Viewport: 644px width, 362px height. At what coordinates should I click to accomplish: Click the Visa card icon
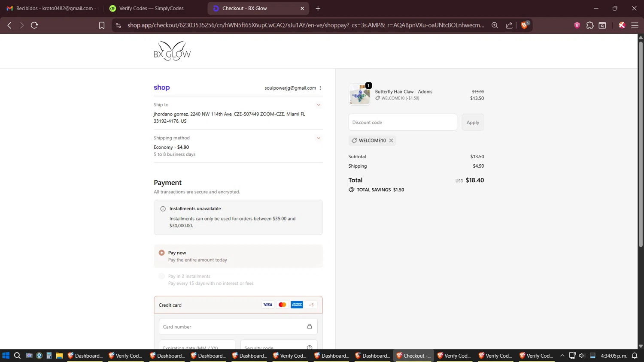268,305
